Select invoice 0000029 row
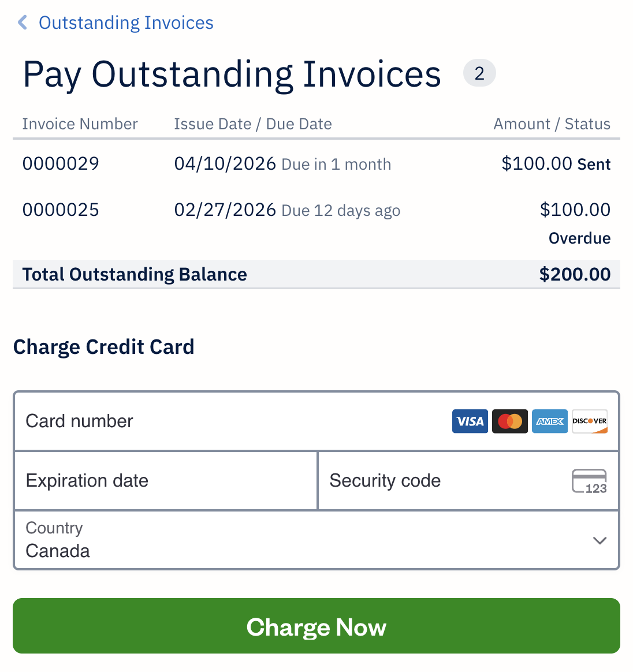The width and height of the screenshot is (633, 672). coord(316,164)
